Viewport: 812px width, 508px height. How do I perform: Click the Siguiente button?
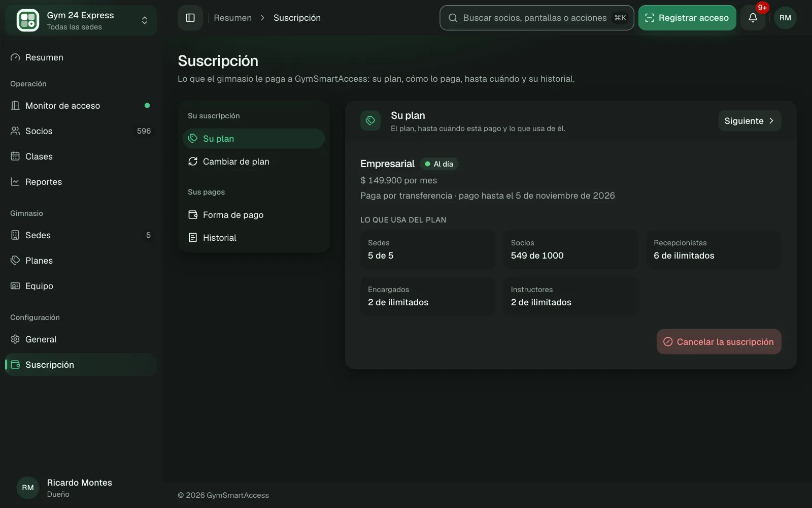coord(750,121)
